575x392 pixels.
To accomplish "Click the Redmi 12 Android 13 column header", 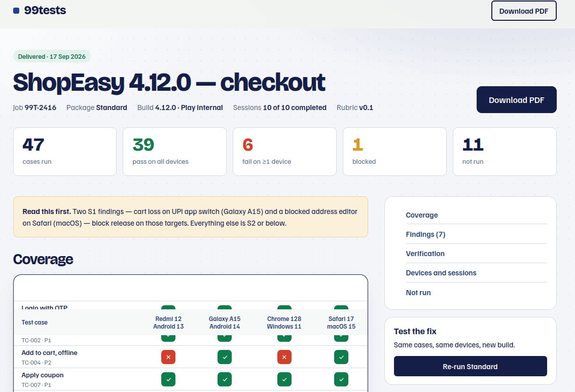I will (168, 323).
